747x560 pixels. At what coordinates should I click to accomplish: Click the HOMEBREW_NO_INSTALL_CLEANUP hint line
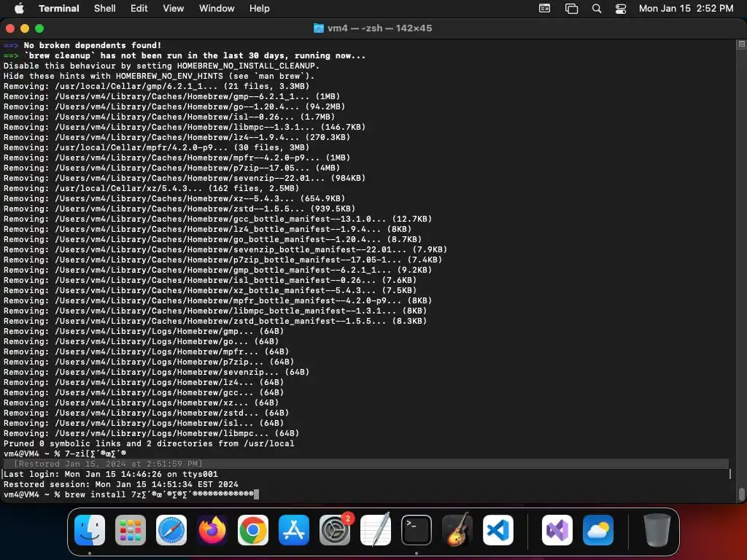(x=161, y=66)
